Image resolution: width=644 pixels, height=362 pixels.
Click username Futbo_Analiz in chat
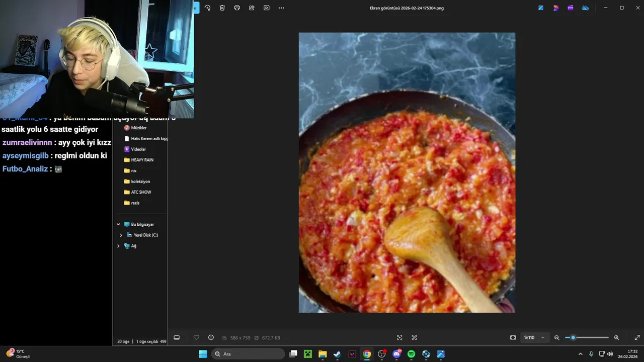click(25, 169)
